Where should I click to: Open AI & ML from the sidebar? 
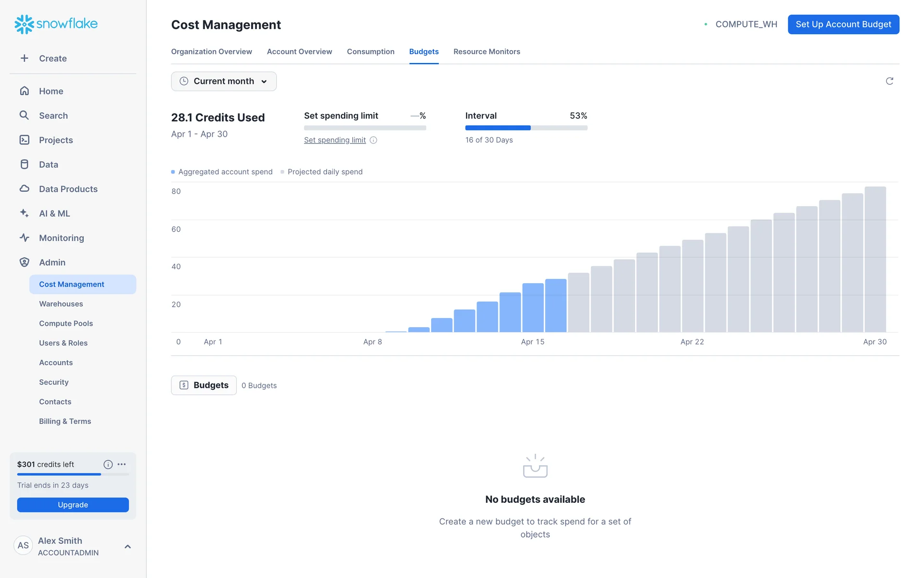pos(54,213)
